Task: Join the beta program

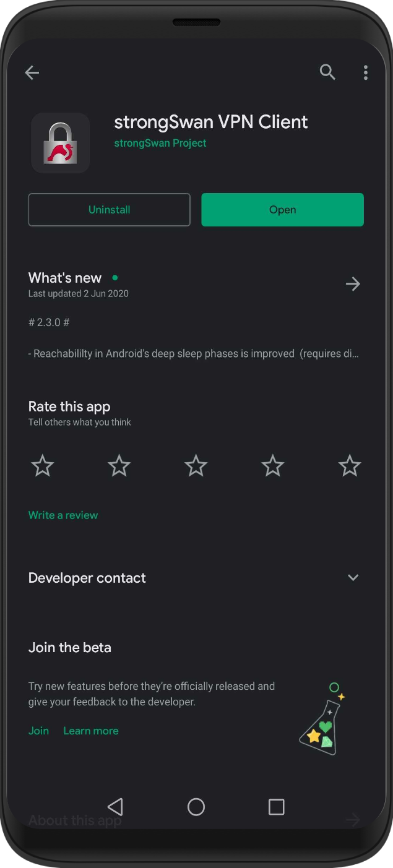Action: point(38,731)
